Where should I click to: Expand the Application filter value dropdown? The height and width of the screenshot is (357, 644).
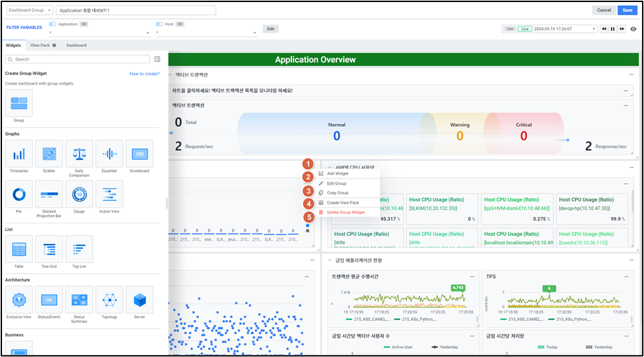148,33
